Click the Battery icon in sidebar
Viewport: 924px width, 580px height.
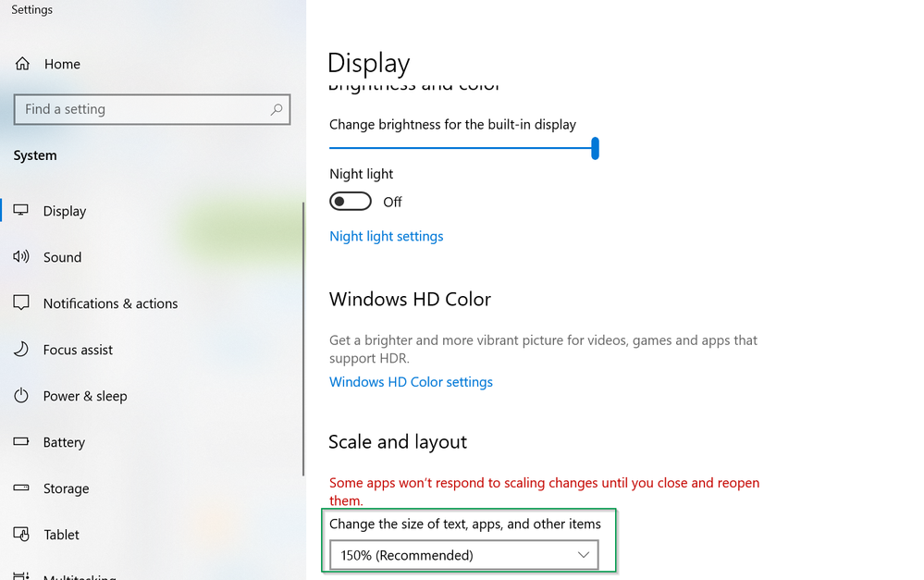(21, 442)
